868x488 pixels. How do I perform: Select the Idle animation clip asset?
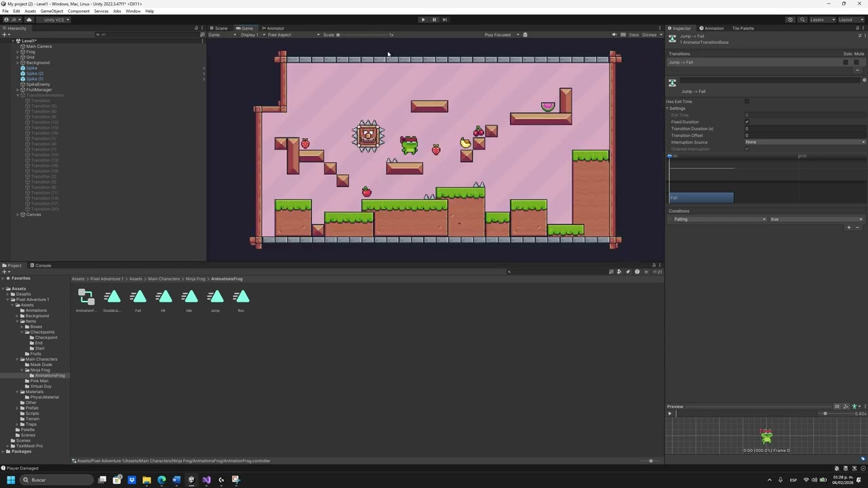(189, 300)
